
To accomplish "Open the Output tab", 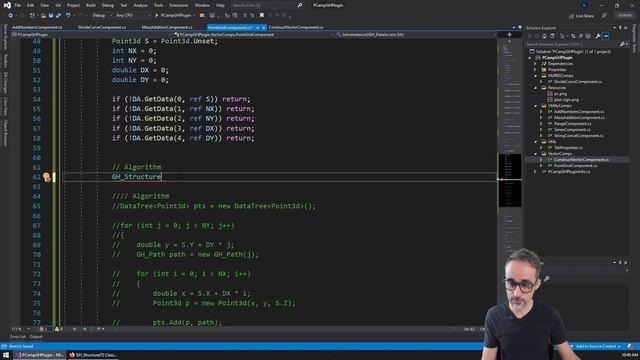I will [x=36, y=337].
